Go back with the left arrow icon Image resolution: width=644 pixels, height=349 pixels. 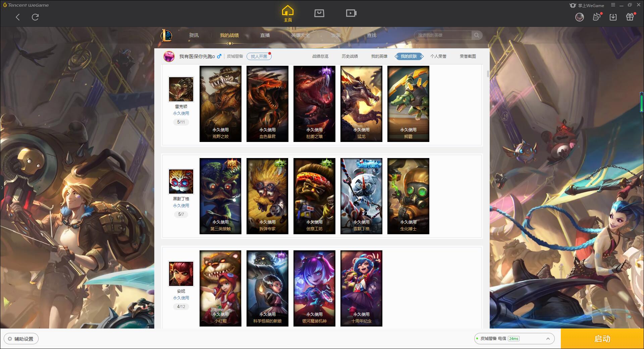[18, 17]
